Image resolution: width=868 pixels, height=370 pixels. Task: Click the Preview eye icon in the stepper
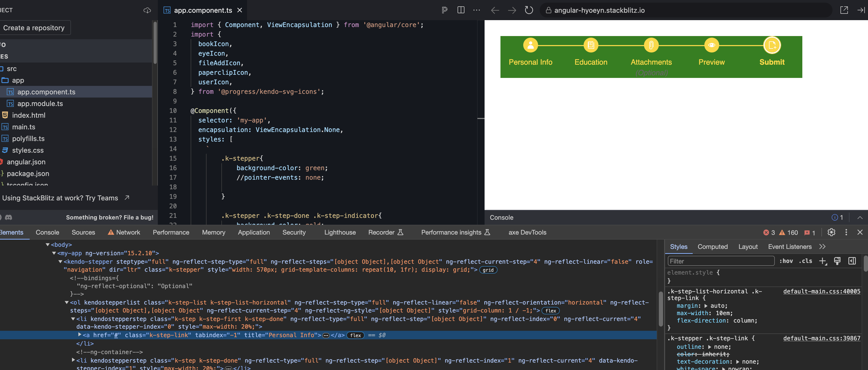(711, 45)
